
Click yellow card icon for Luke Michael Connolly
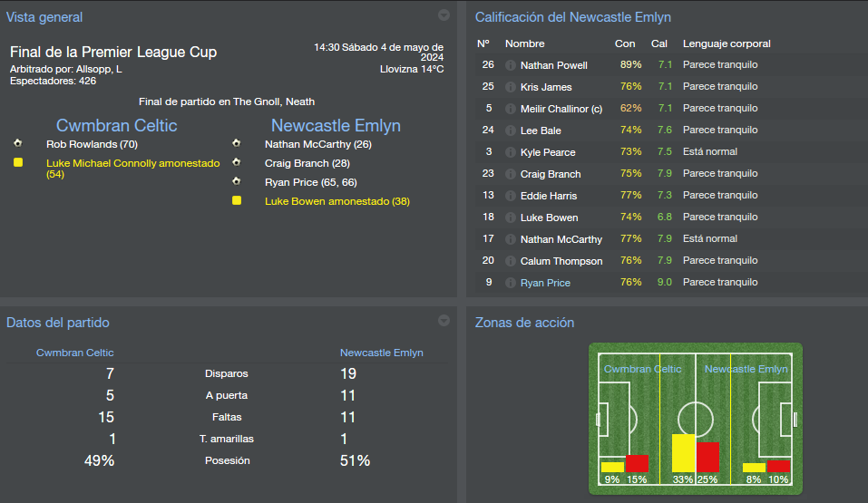[x=18, y=162]
